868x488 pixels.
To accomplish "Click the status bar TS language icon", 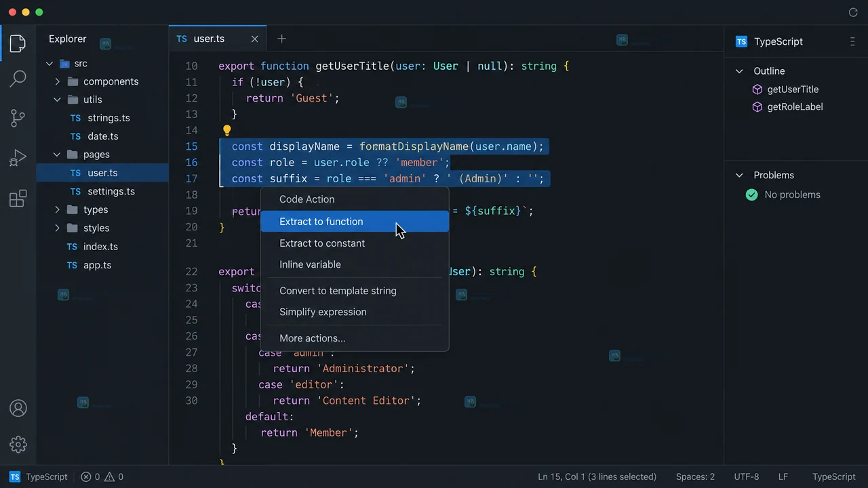I will pyautogui.click(x=14, y=476).
